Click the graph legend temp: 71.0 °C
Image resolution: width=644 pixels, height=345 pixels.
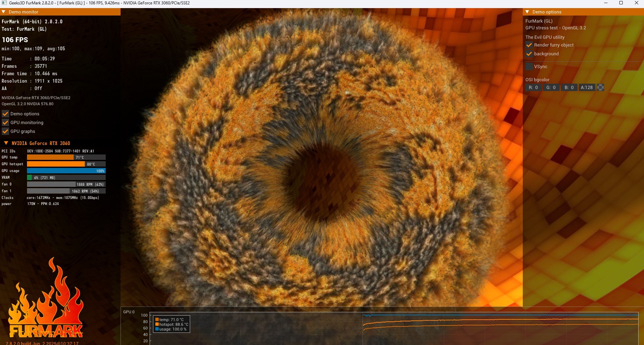point(170,320)
